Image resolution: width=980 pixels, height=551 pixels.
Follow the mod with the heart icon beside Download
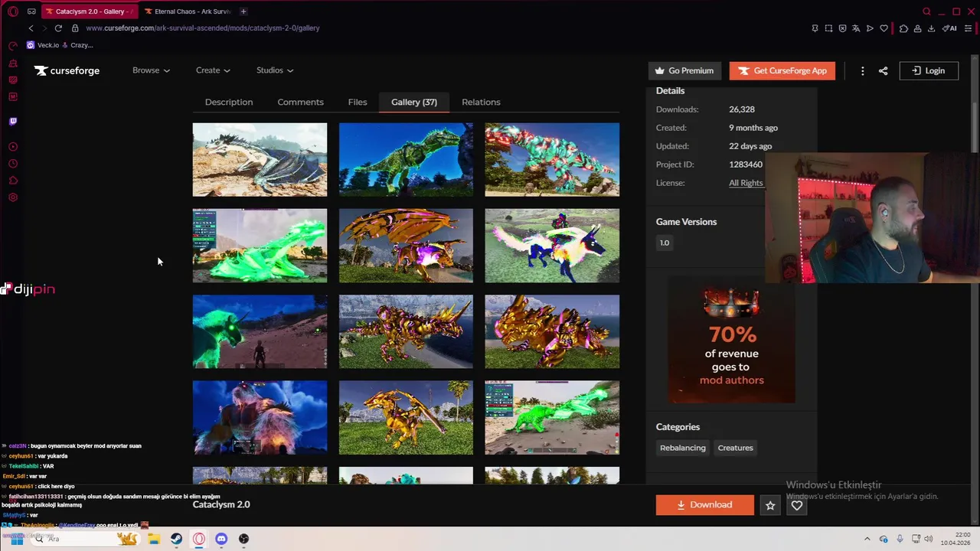tap(797, 505)
